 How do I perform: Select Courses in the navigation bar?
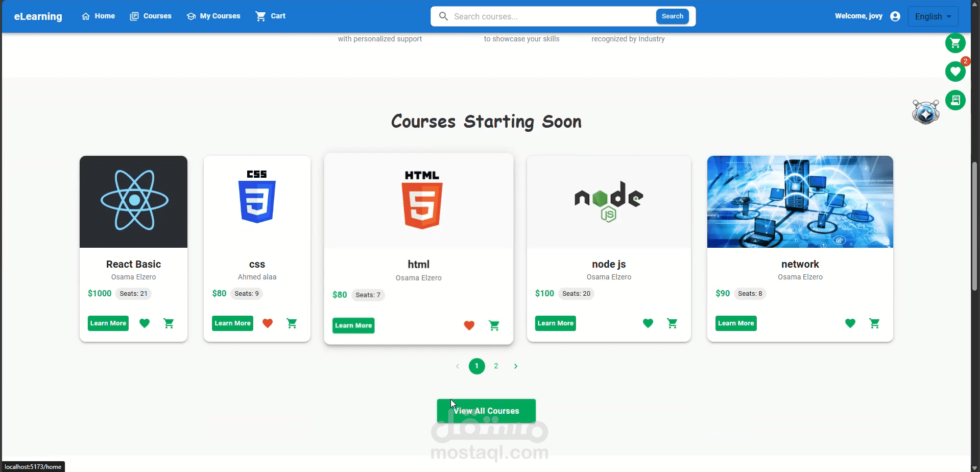150,16
